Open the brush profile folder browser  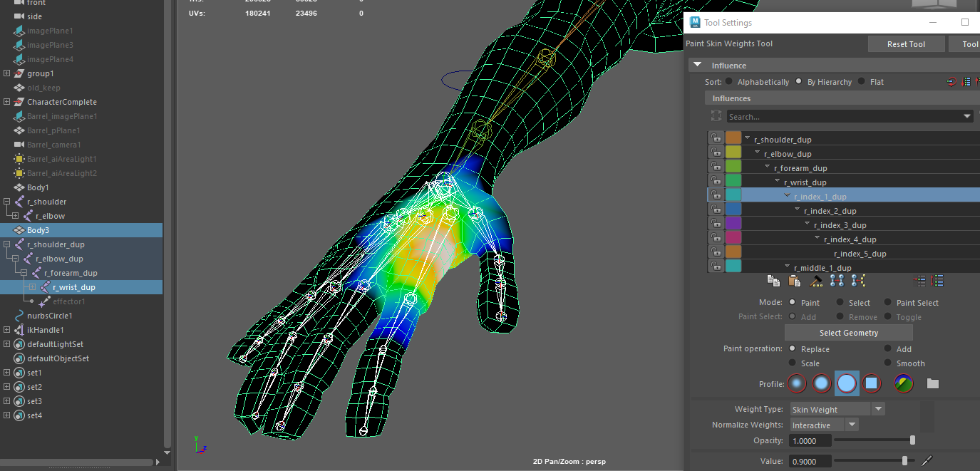[x=933, y=383]
